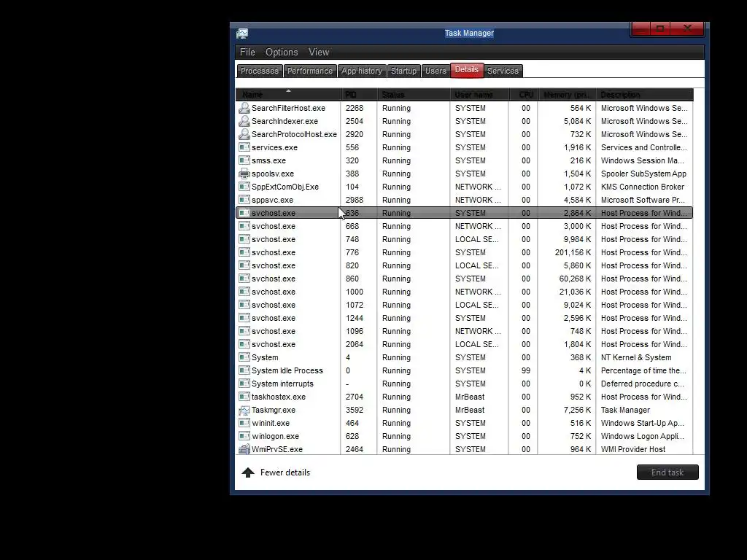Image resolution: width=747 pixels, height=560 pixels.
Task: Sort by the Name column header
Action: click(288, 94)
